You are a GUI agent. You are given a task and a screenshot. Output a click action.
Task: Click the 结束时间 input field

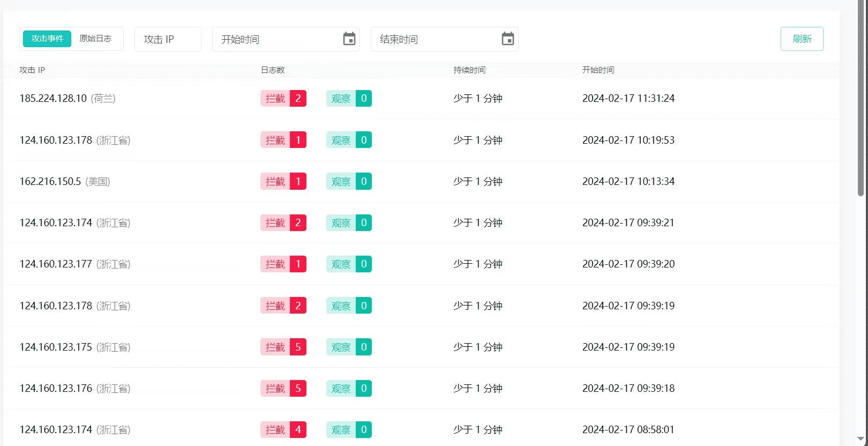point(445,39)
